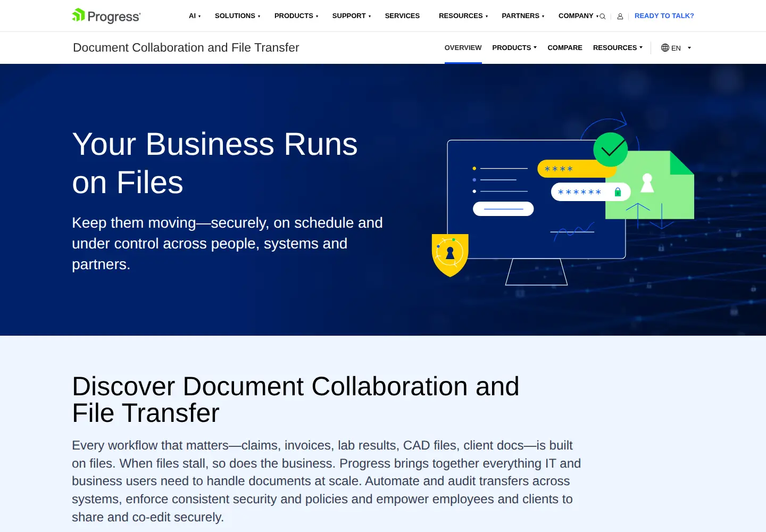Screen dimensions: 766x532
Task: Open the Partners dropdown
Action: 523,16
